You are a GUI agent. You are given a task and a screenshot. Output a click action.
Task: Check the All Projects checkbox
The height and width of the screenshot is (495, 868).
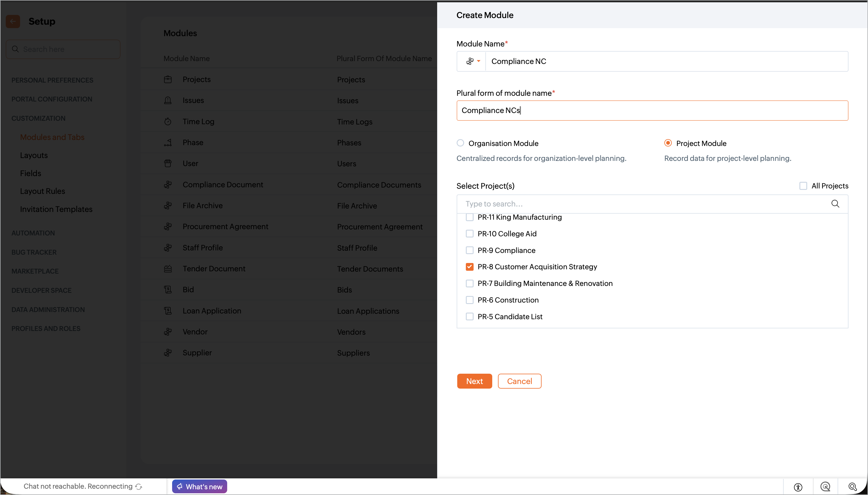coord(803,186)
